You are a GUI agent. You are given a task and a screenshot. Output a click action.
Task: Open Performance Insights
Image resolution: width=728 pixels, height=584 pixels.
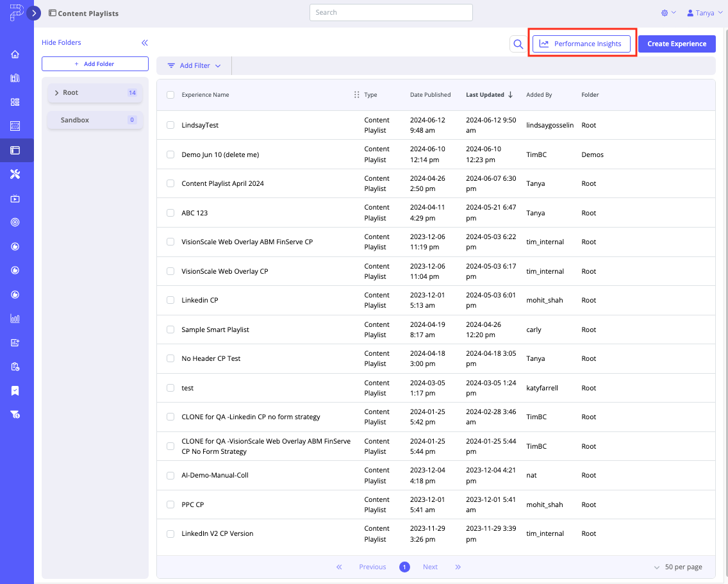coord(581,44)
